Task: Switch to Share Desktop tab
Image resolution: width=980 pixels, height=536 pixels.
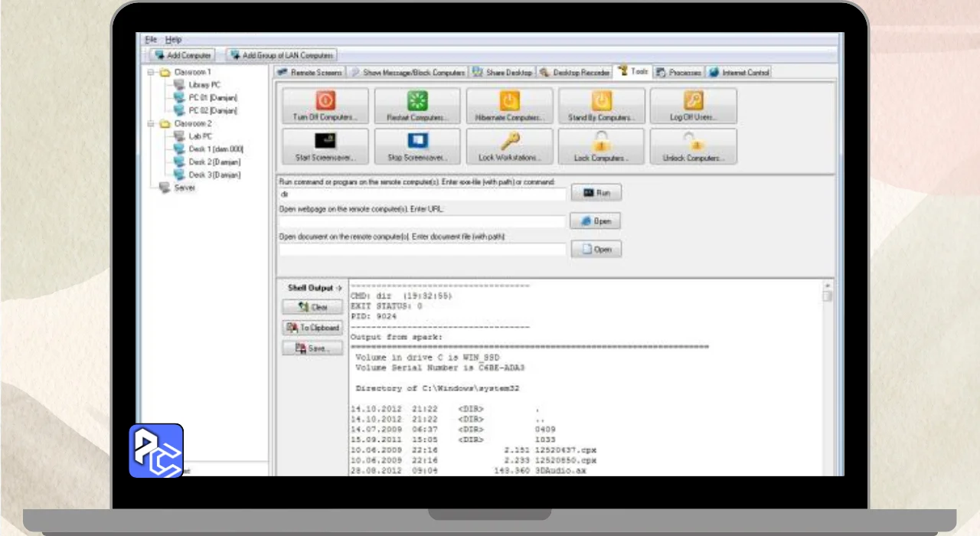Action: [x=502, y=72]
